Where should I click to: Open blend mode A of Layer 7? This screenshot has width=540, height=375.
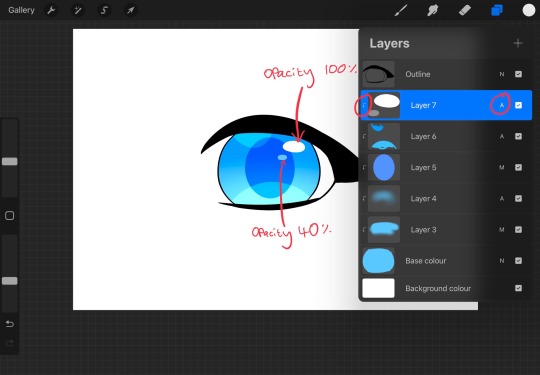point(502,105)
